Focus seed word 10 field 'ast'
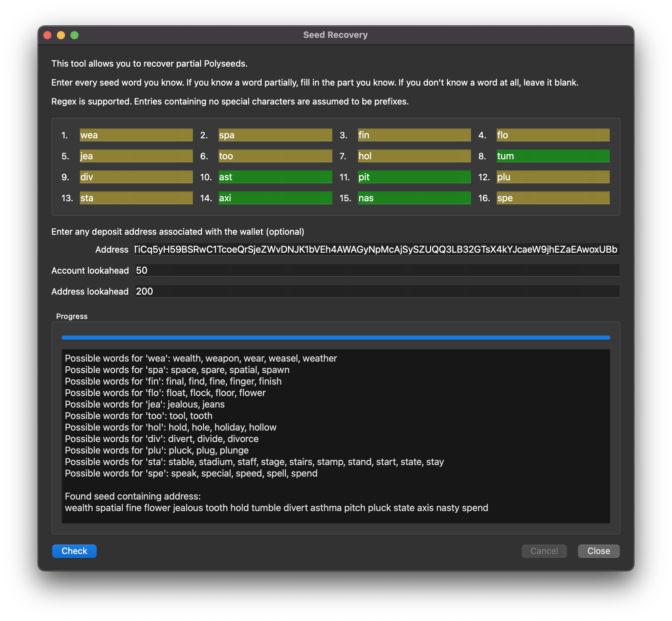Viewport: 672px width, 621px height. coord(275,177)
